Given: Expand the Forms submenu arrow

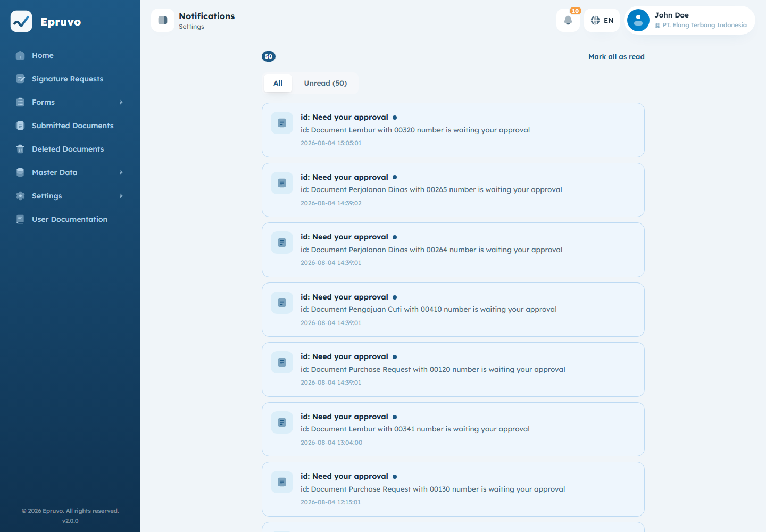Looking at the screenshot, I should pos(121,102).
